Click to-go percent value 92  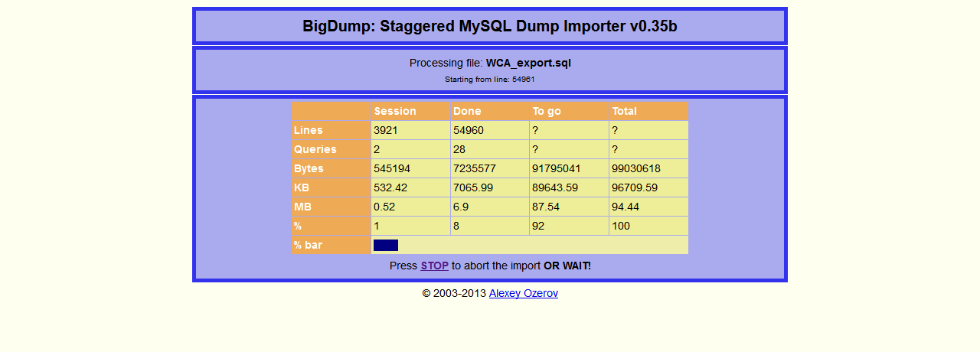point(539,226)
